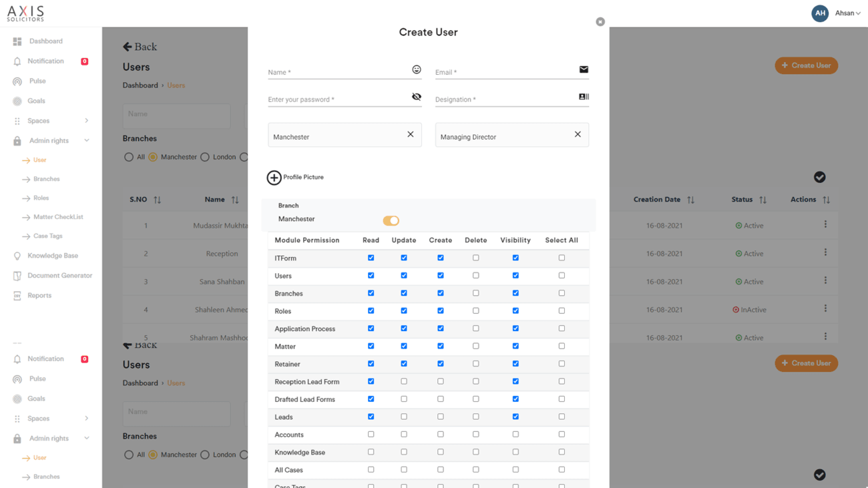Open the Roles menu item
Viewport: 868px width, 488px height.
(x=41, y=198)
